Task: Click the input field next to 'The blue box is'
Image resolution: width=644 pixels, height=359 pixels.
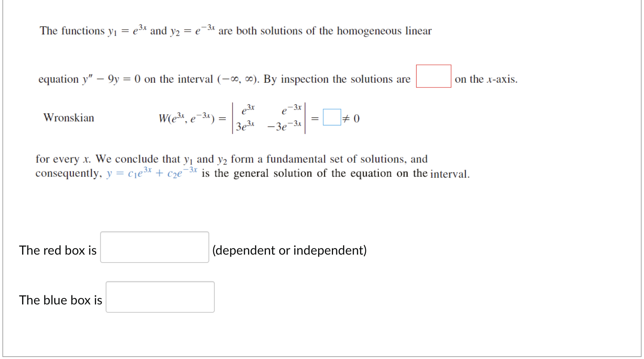Action: [x=160, y=297]
